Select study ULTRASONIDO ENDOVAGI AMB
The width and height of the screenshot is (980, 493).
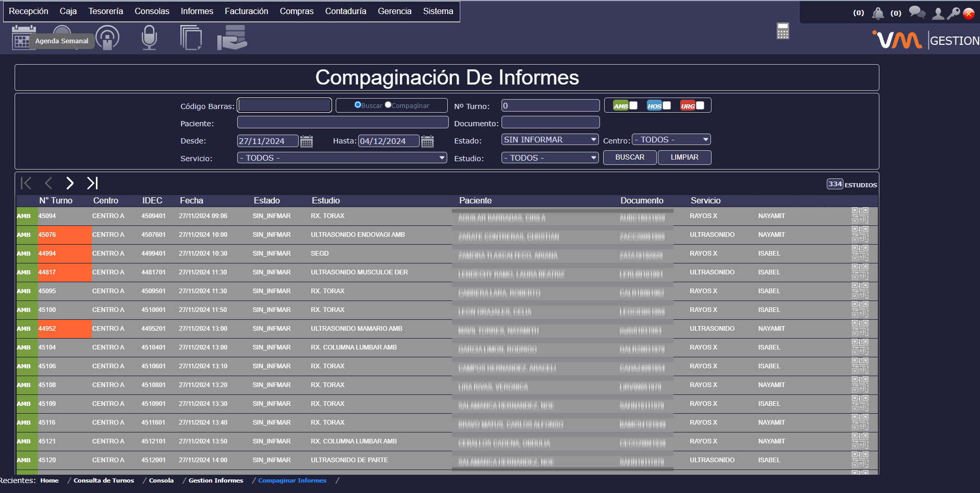[358, 235]
